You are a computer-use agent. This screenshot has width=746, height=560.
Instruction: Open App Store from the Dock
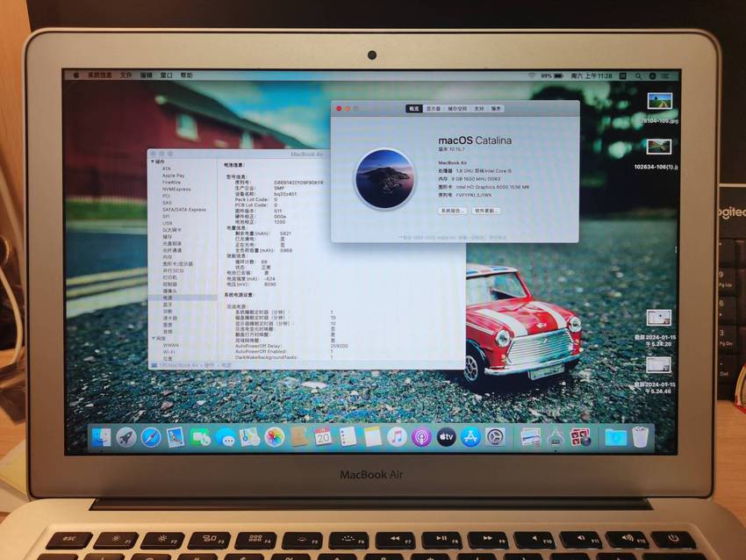(x=470, y=437)
